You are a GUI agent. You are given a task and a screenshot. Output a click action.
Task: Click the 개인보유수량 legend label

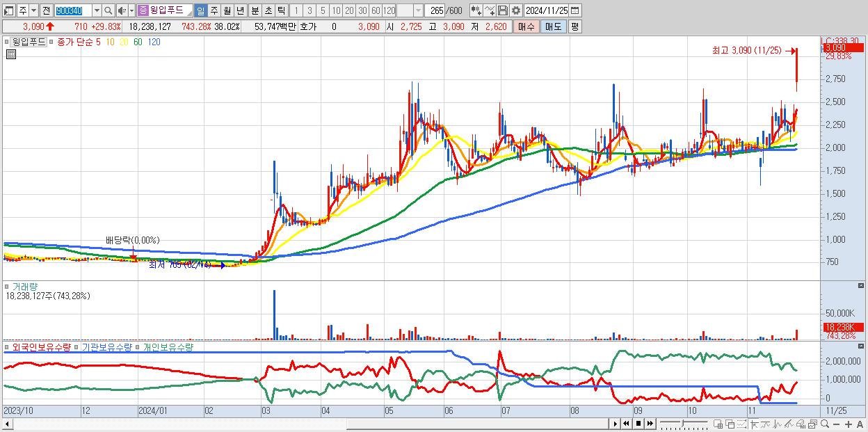168,346
